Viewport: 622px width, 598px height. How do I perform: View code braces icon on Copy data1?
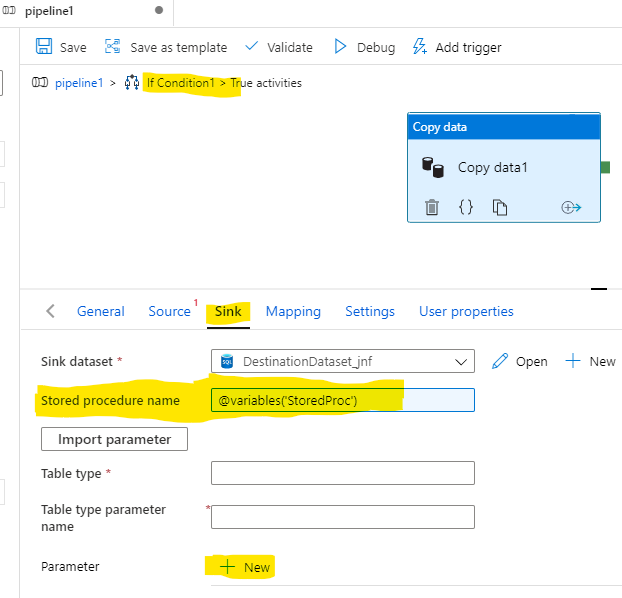click(x=466, y=207)
